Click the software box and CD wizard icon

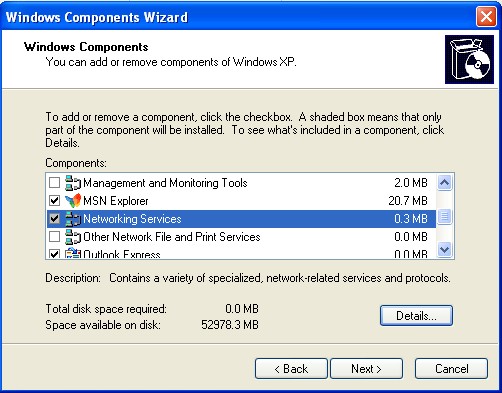469,59
